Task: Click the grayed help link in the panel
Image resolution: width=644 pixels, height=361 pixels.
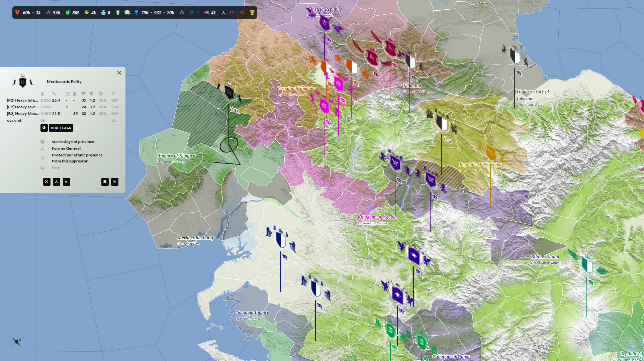Action: tap(56, 167)
